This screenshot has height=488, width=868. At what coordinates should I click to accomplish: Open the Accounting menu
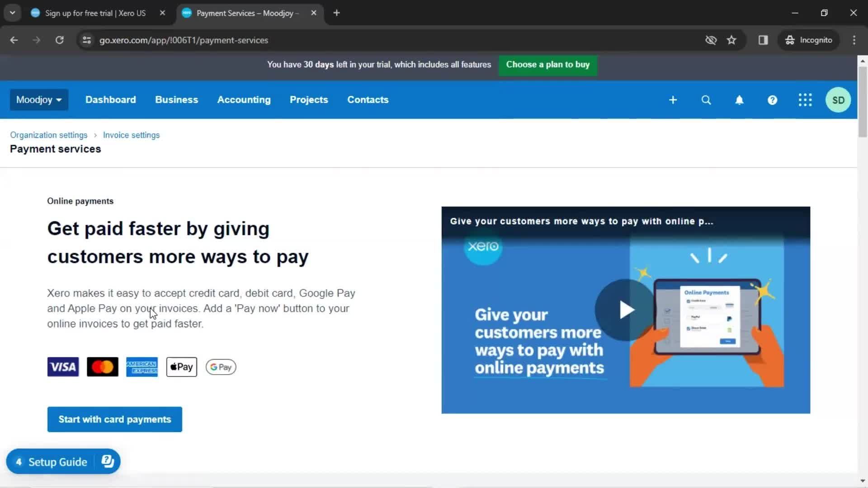244,100
